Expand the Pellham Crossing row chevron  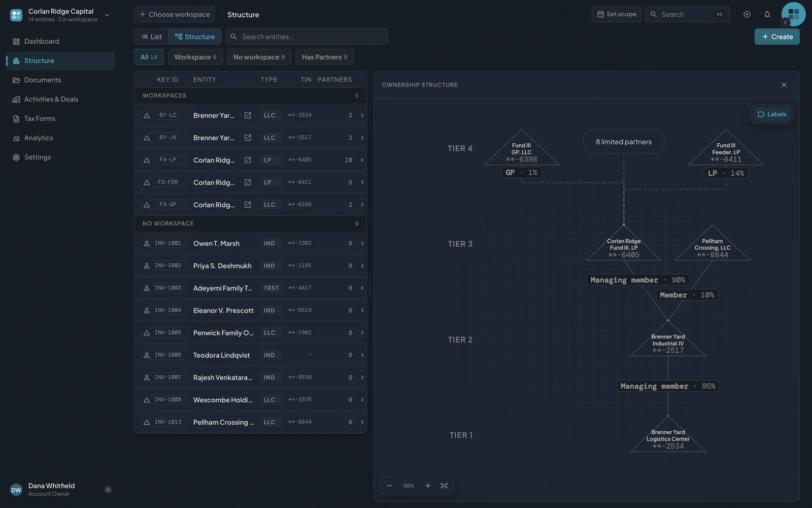coord(362,422)
